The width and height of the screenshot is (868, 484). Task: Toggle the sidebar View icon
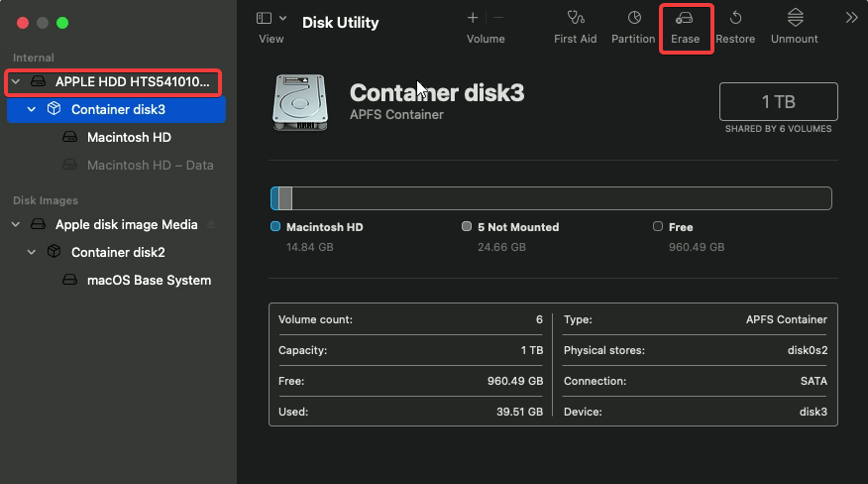[x=264, y=18]
